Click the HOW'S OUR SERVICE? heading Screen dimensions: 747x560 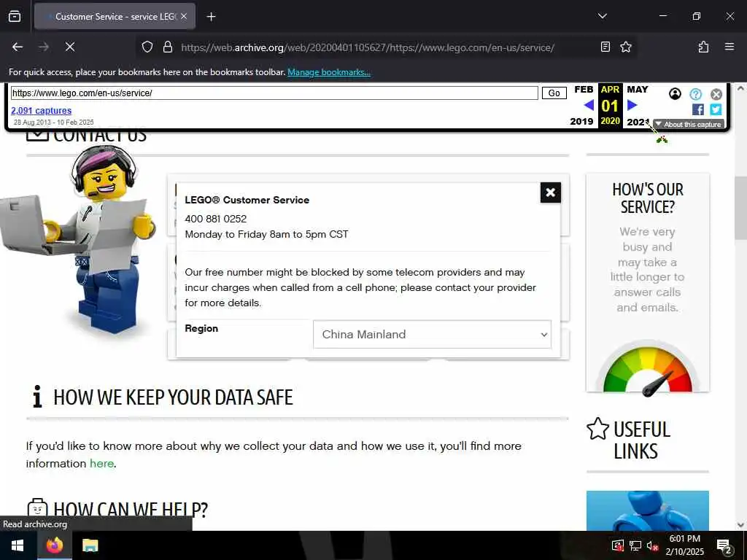(x=648, y=198)
